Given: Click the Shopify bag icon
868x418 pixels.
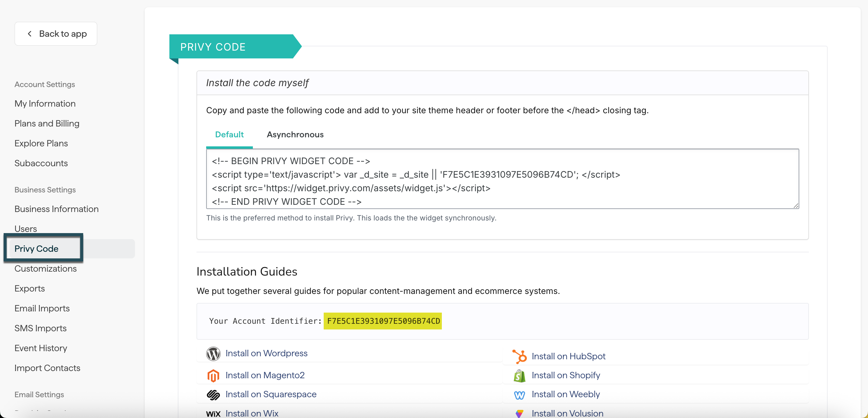Looking at the screenshot, I should point(519,375).
